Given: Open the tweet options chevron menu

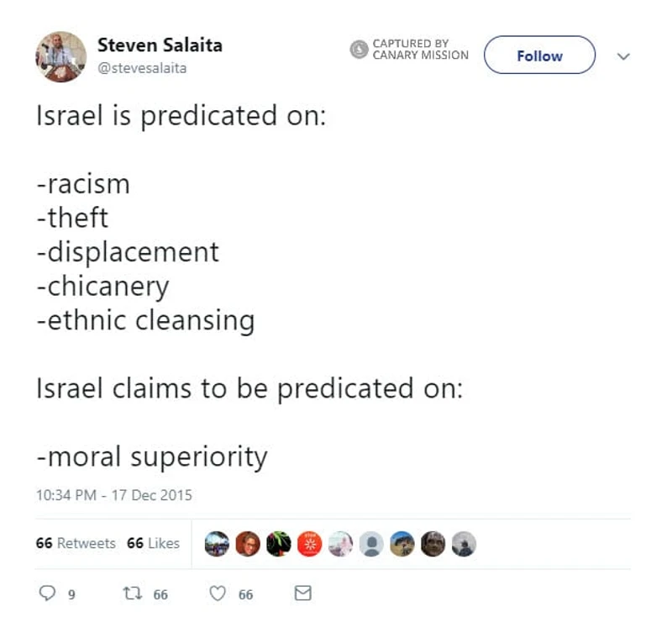Looking at the screenshot, I should tap(623, 55).
